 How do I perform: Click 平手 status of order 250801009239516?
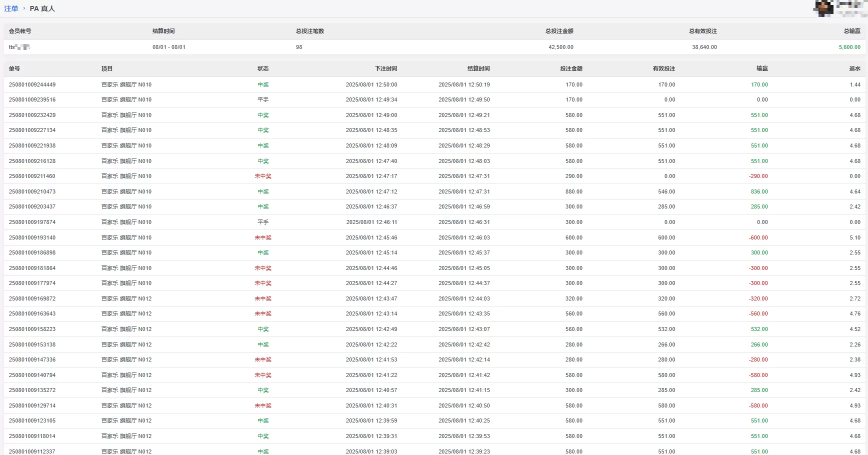click(263, 99)
